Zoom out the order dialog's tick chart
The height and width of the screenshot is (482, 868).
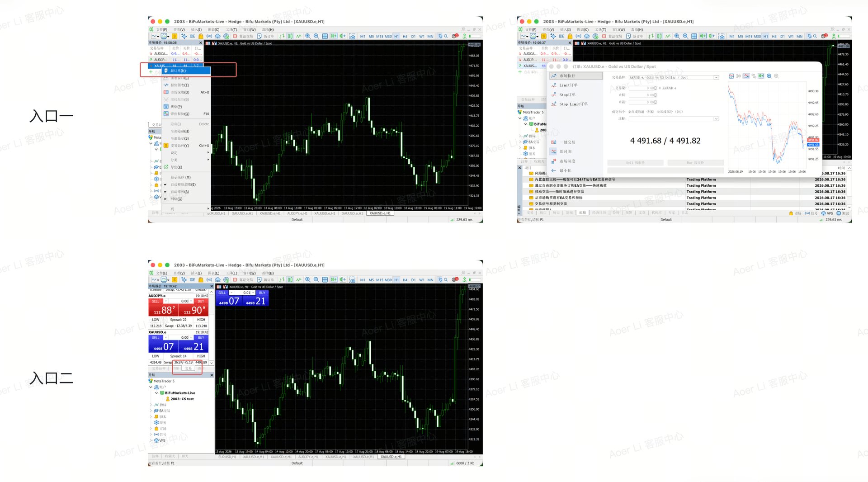coord(776,76)
